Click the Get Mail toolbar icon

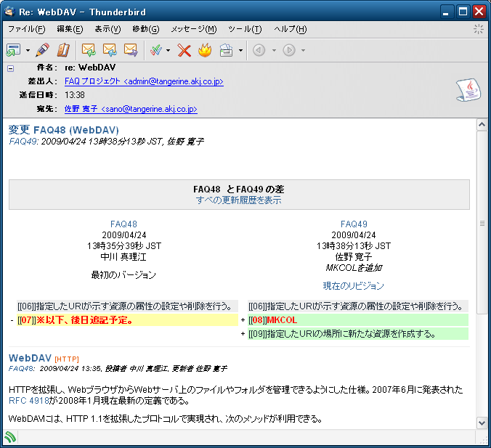13,50
